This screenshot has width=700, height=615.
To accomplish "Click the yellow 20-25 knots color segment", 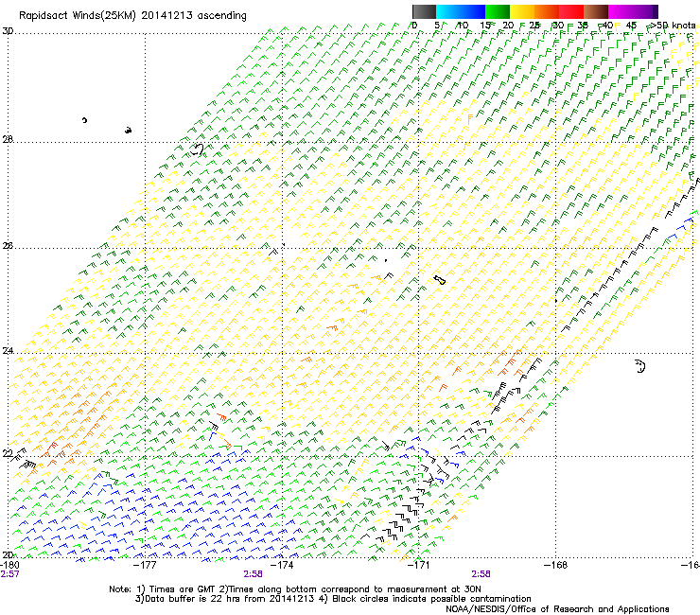I will click(x=522, y=11).
